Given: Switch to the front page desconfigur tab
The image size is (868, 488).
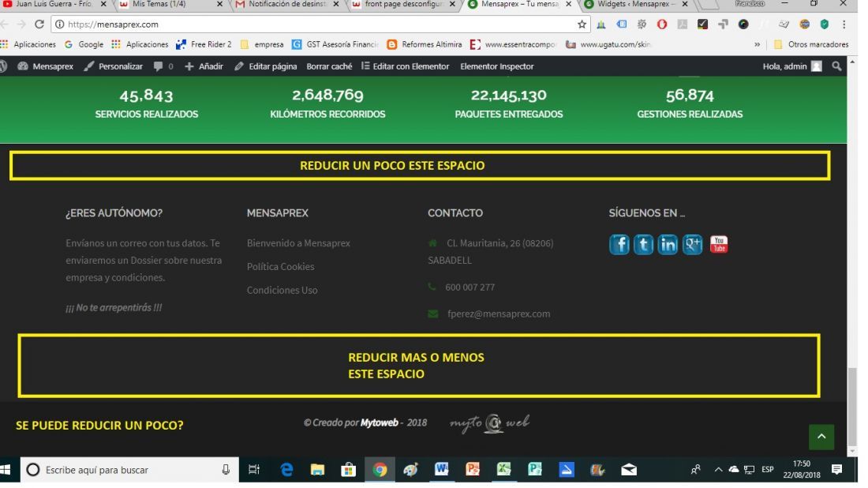Looking at the screenshot, I should tap(403, 5).
